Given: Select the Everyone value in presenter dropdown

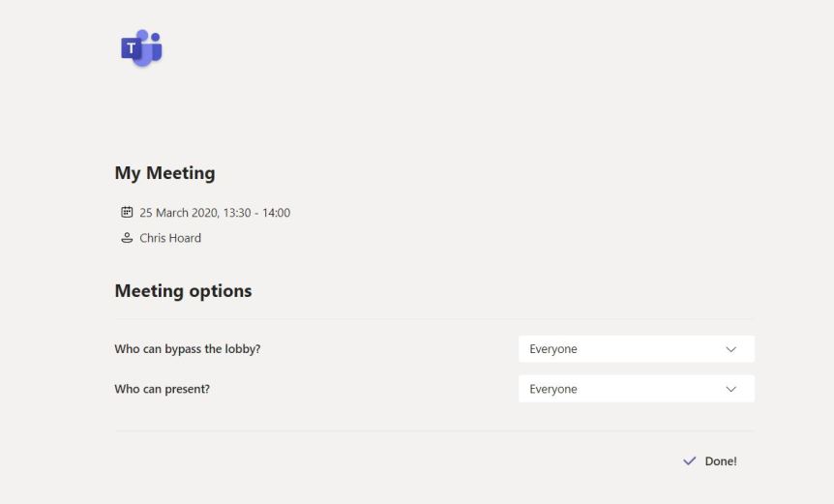Looking at the screenshot, I should click(x=553, y=389).
